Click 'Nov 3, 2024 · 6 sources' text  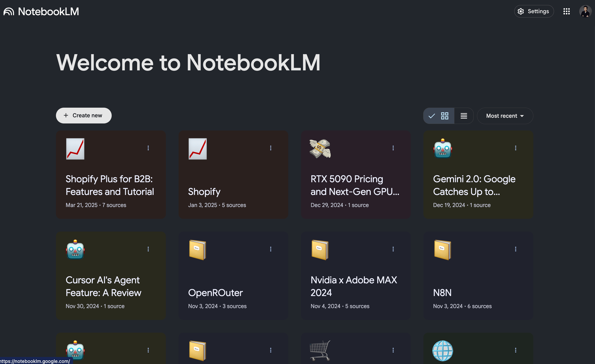(x=462, y=306)
